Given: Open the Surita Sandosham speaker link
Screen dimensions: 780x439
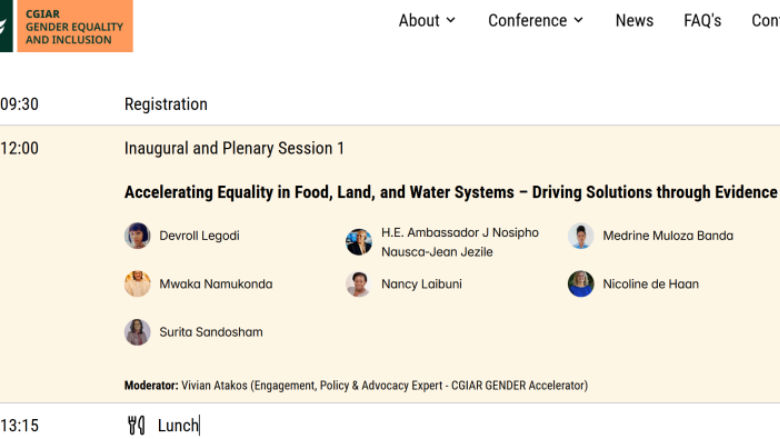Looking at the screenshot, I should click(x=211, y=332).
